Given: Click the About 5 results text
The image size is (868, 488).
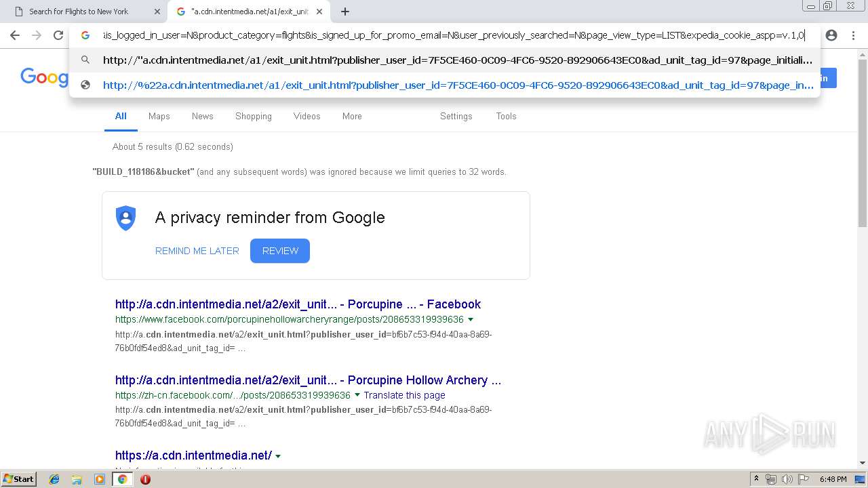Looking at the screenshot, I should pos(173,146).
